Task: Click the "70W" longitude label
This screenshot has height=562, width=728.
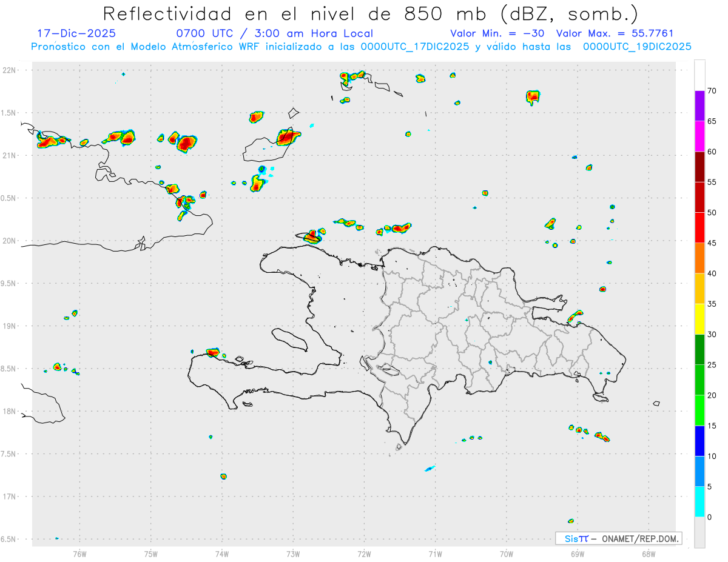Action: point(507,554)
